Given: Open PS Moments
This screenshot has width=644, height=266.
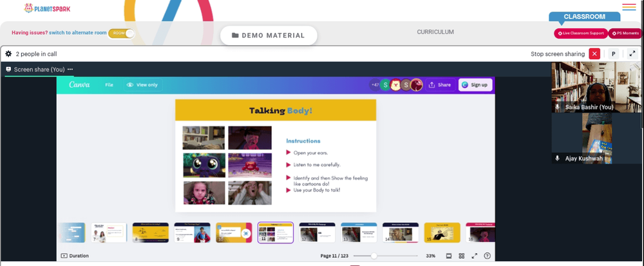Looking at the screenshot, I should [625, 33].
